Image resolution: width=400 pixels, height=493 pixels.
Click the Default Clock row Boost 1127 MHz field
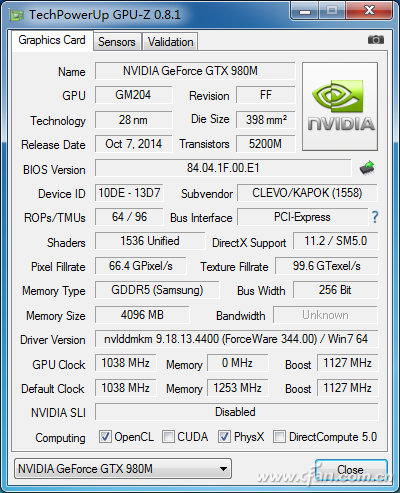point(347,388)
